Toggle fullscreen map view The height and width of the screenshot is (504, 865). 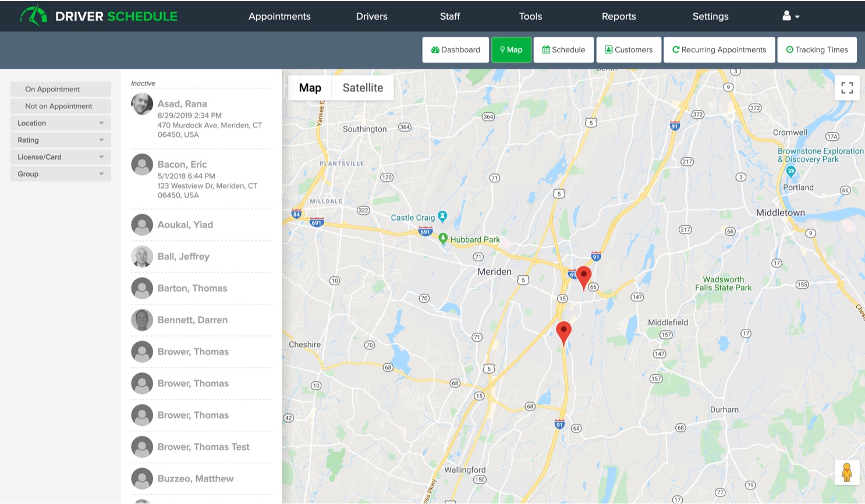(846, 88)
